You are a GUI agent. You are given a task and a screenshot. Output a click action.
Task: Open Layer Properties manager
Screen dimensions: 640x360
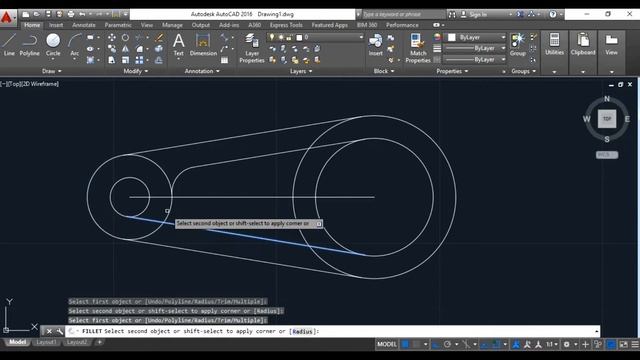click(x=252, y=48)
